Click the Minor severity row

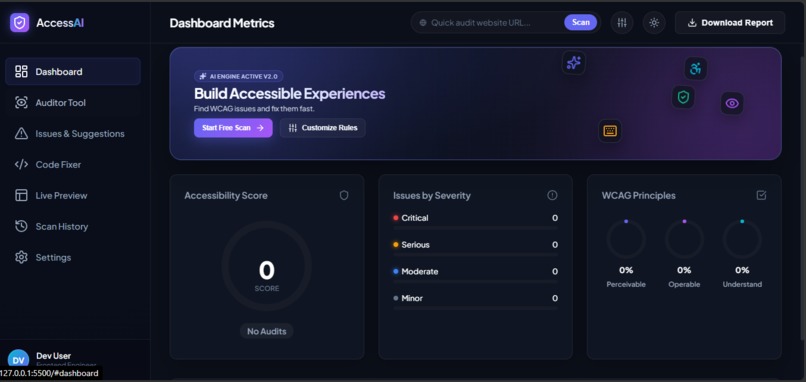[x=475, y=301]
